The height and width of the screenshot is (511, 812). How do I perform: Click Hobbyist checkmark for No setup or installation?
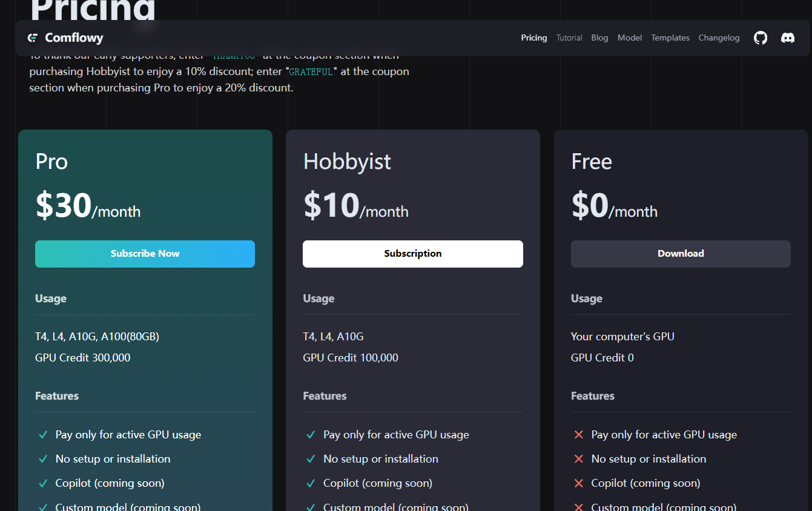(311, 459)
